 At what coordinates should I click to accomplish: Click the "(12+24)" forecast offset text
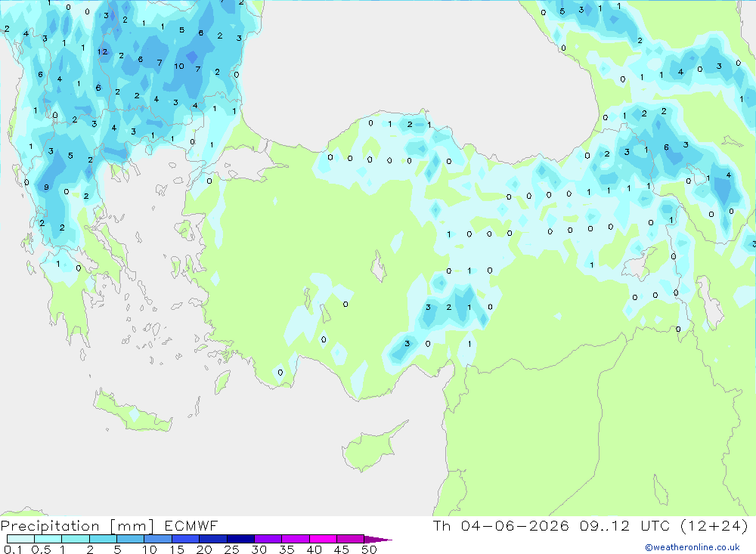(x=714, y=525)
